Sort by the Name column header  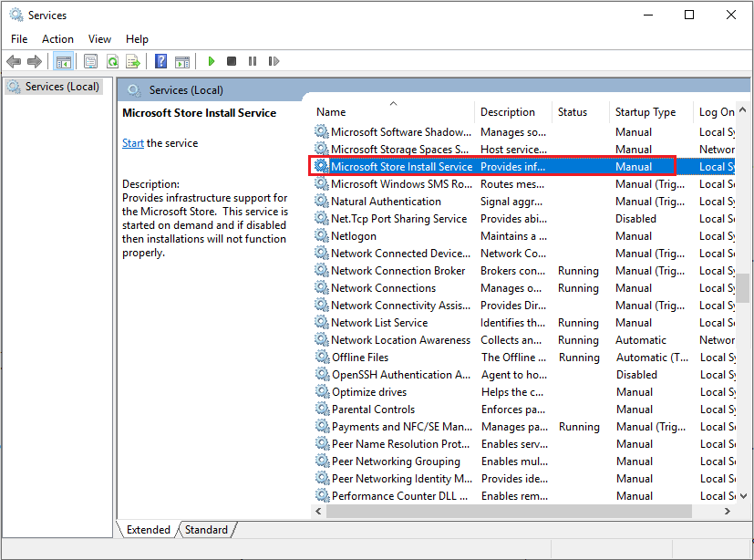tap(392, 112)
